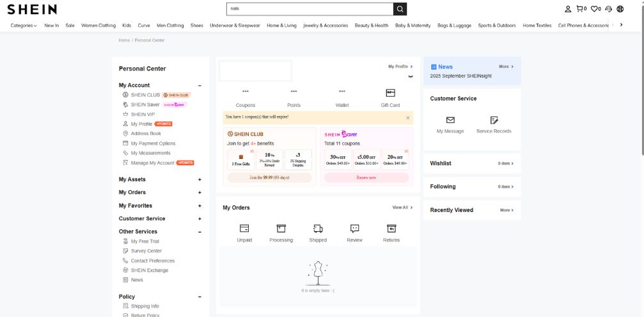This screenshot has width=644, height=317.
Task: Open My Message envelope icon
Action: (x=450, y=120)
